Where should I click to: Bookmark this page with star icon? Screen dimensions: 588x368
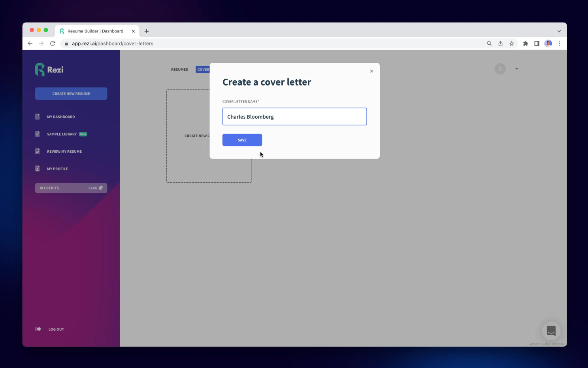pos(512,44)
